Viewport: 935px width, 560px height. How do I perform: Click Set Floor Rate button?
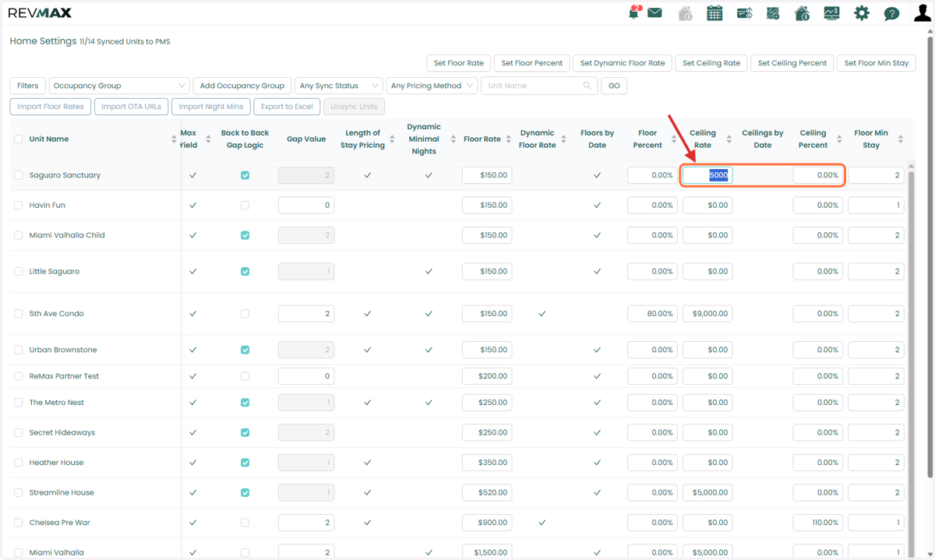459,63
